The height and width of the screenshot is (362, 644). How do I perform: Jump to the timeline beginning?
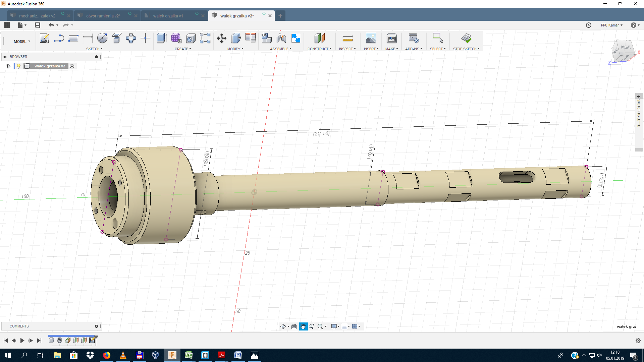coord(6,341)
